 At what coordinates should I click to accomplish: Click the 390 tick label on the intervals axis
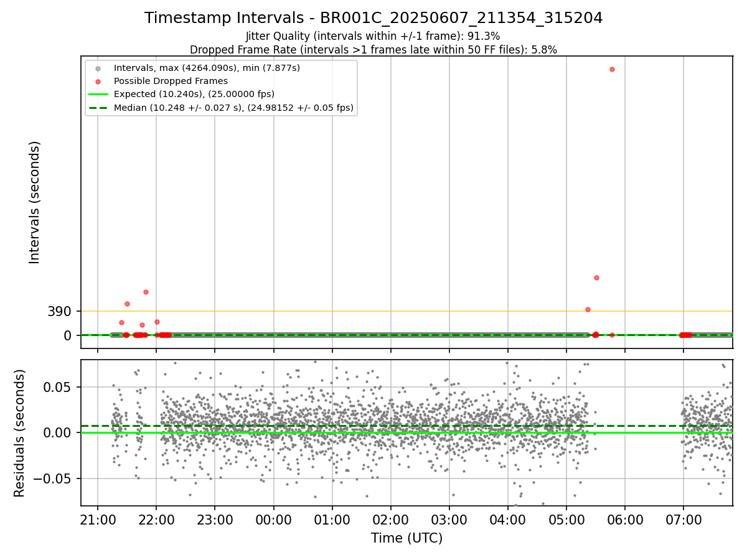point(59,311)
